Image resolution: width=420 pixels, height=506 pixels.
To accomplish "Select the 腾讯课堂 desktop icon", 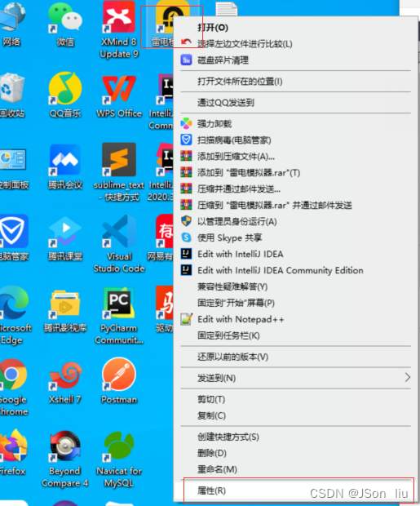I will pyautogui.click(x=65, y=232).
